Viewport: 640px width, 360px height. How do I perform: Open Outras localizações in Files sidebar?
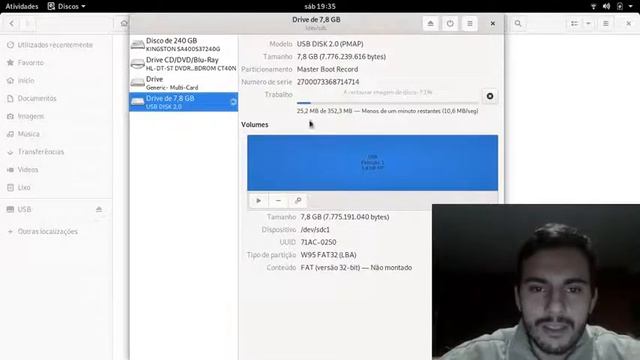[x=56, y=231]
